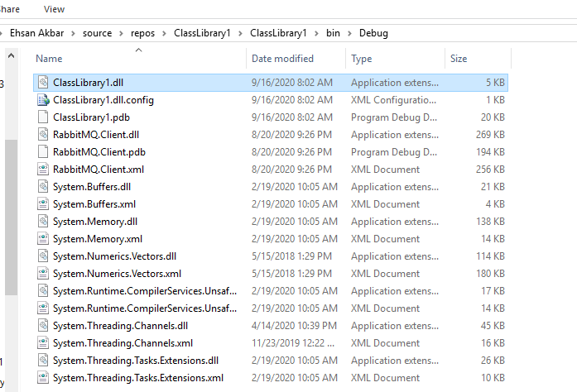Click the ClassLibrary1.pdb file icon
The image size is (577, 392).
click(x=43, y=117)
